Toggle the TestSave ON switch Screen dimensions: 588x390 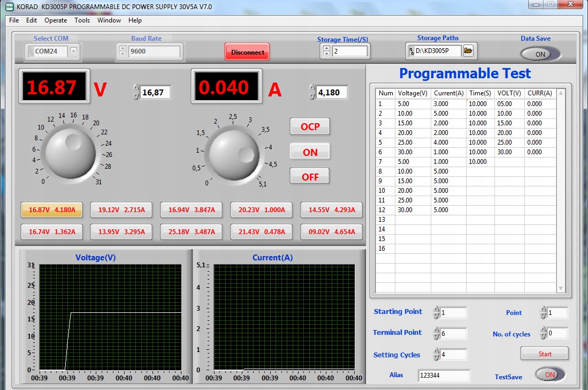[x=549, y=374]
